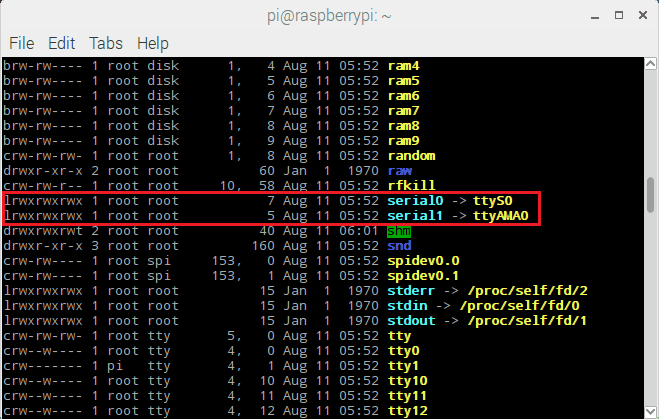Click the 'serial0' symlink name
The width and height of the screenshot is (659, 419).
coord(415,201)
